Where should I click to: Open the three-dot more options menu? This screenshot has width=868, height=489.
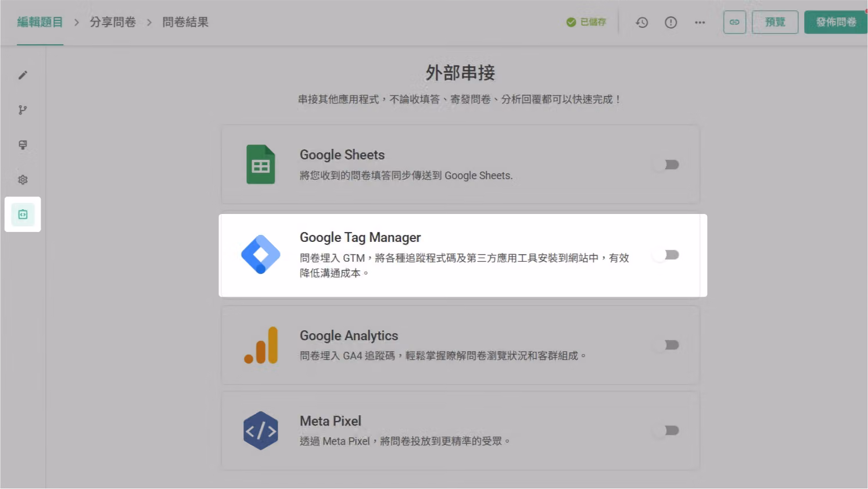click(700, 22)
